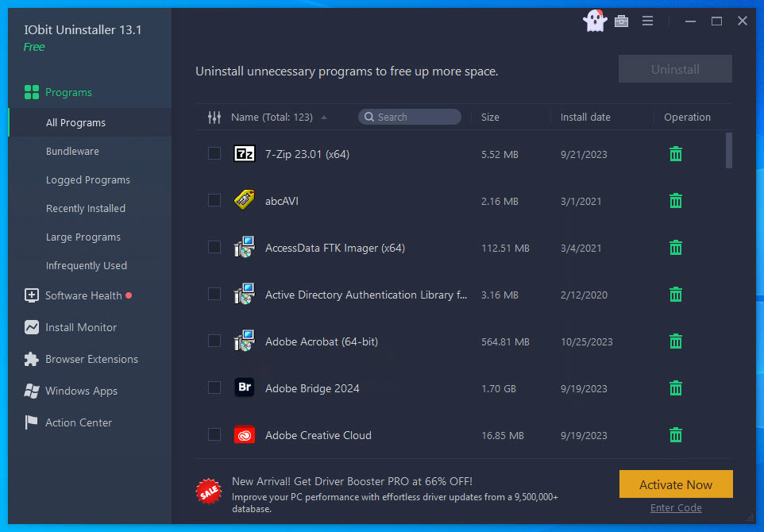The image size is (764, 532).
Task: Click the vertical scrollbar thumb in program list
Action: coord(728,151)
